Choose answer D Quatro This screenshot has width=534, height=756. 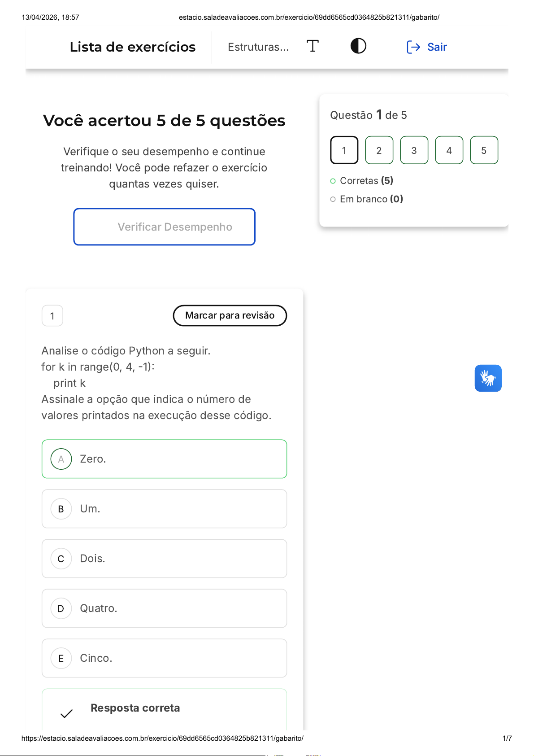pyautogui.click(x=164, y=608)
